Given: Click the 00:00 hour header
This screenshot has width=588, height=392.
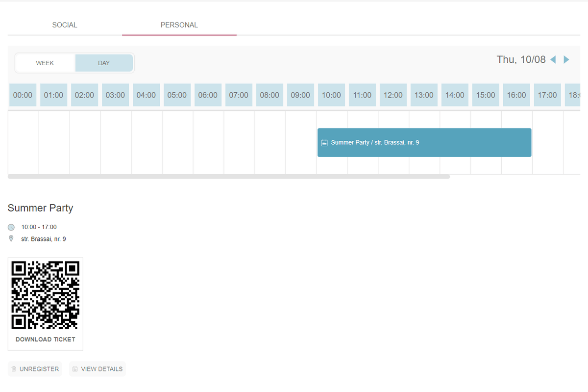Looking at the screenshot, I should click(23, 95).
